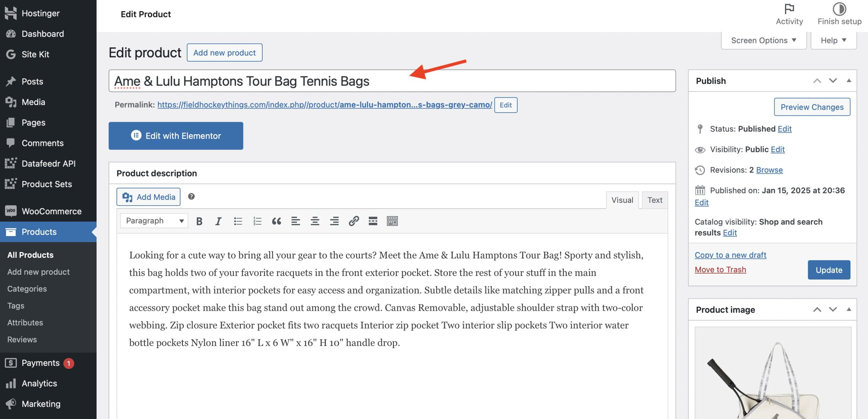Screen dimensions: 868x419
Task: Insert Read More tag icon
Action: click(x=373, y=221)
